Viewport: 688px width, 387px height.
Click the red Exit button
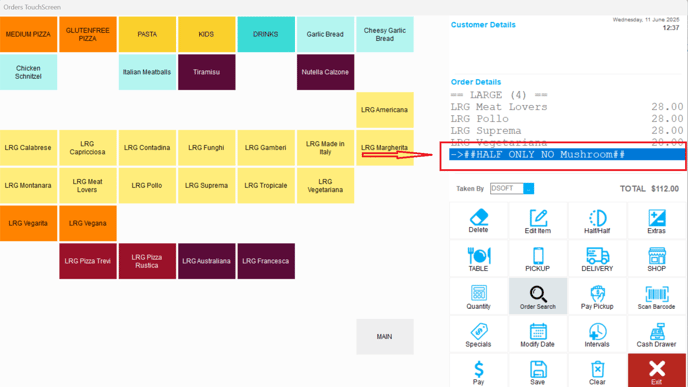[x=656, y=371]
